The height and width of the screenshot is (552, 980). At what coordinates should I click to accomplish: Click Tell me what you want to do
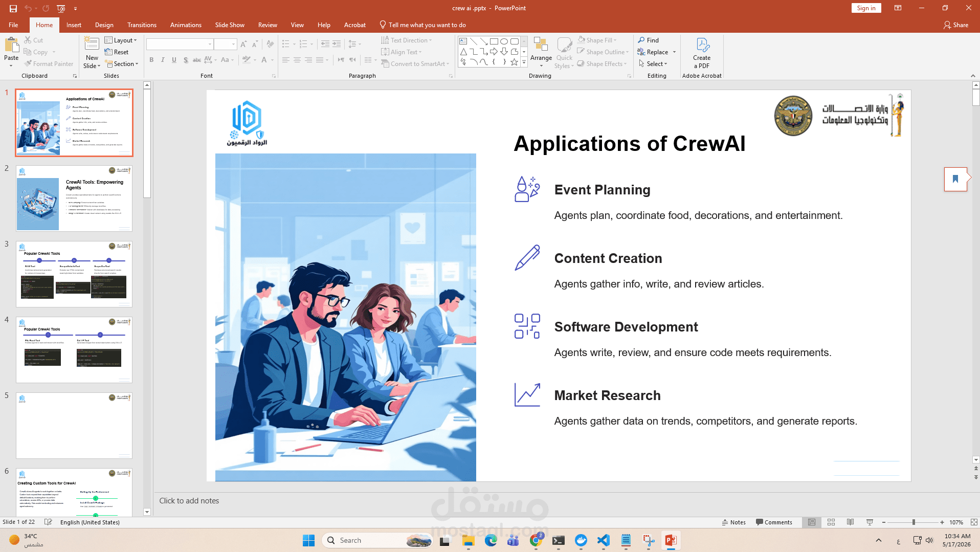tap(422, 25)
